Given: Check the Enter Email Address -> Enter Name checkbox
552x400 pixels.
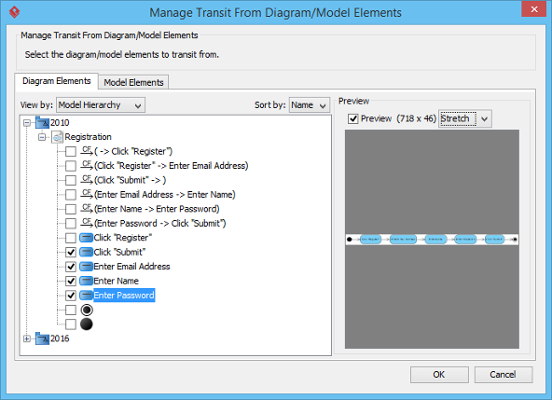Looking at the screenshot, I should [x=71, y=195].
